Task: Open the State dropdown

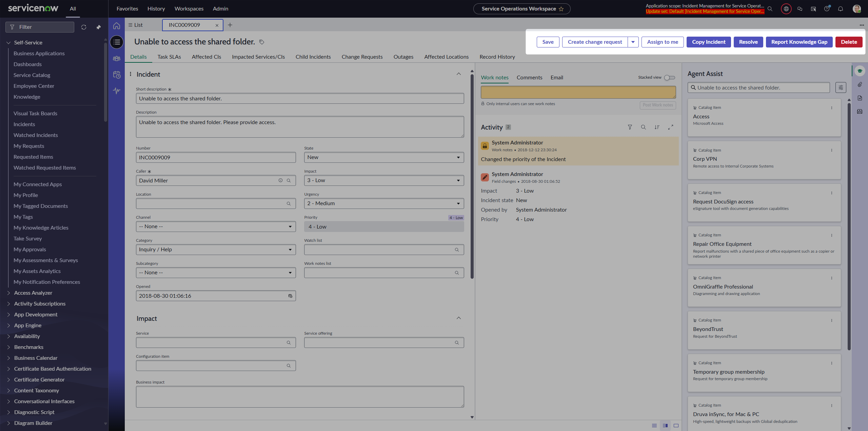Action: pos(384,157)
